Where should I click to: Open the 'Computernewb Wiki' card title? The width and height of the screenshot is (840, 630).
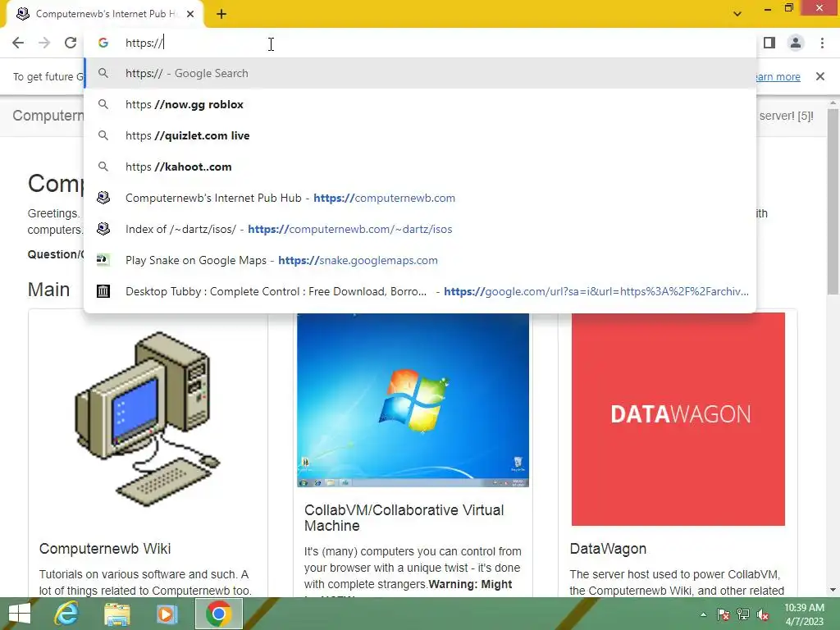click(x=105, y=549)
